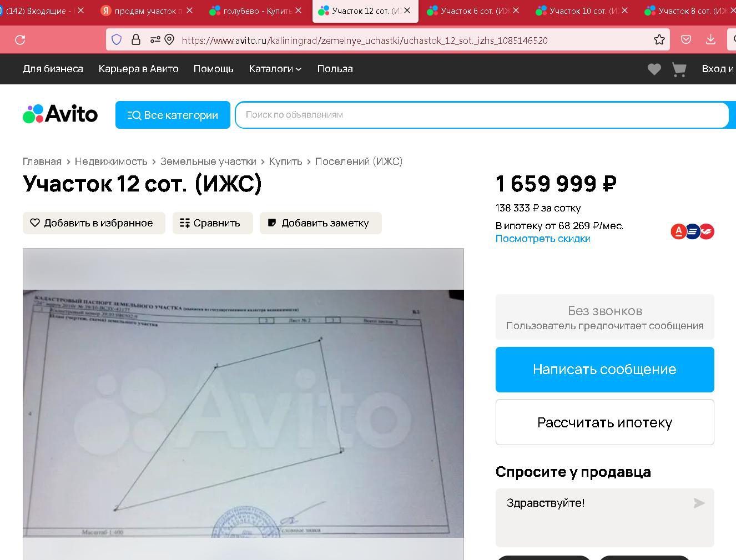The height and width of the screenshot is (560, 736).
Task: Go to Главная breadcrumb
Action: [x=42, y=162]
